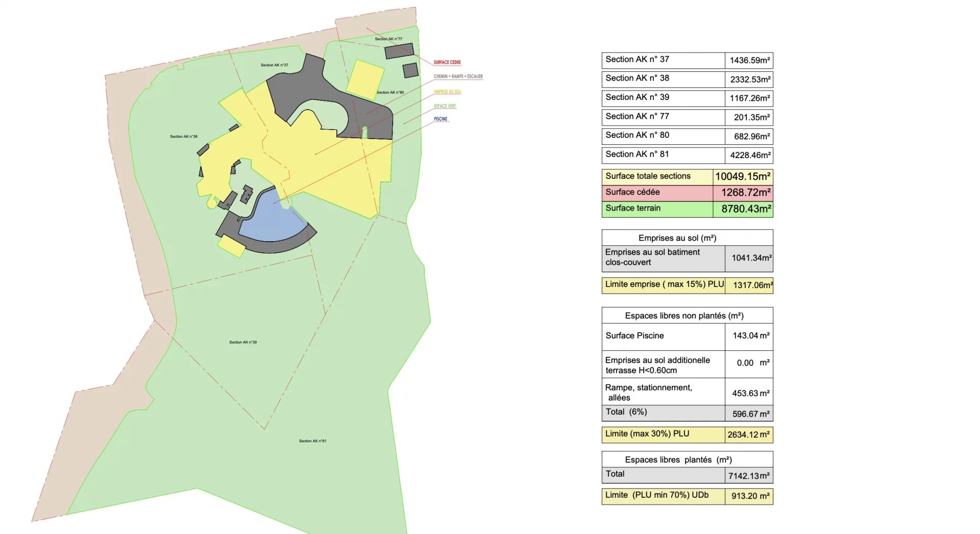This screenshot has width=980, height=534.
Task: Click the Section AK n°37 label on the map
Action: click(x=274, y=65)
